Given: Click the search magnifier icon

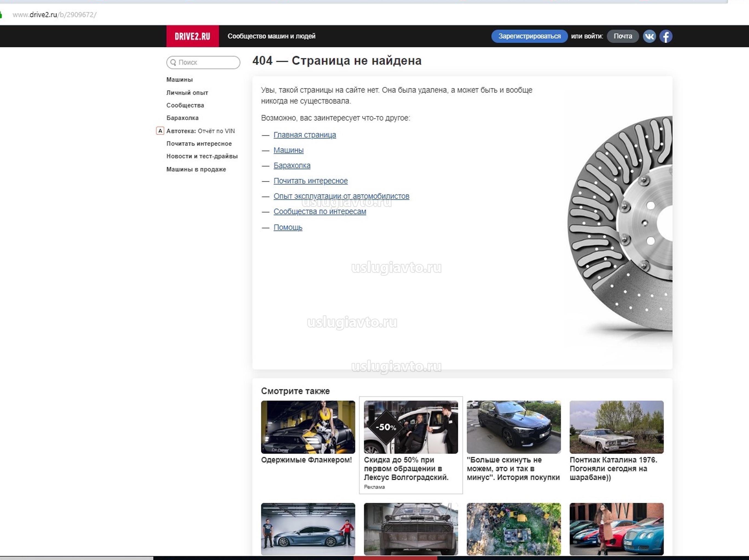Looking at the screenshot, I should click(173, 62).
